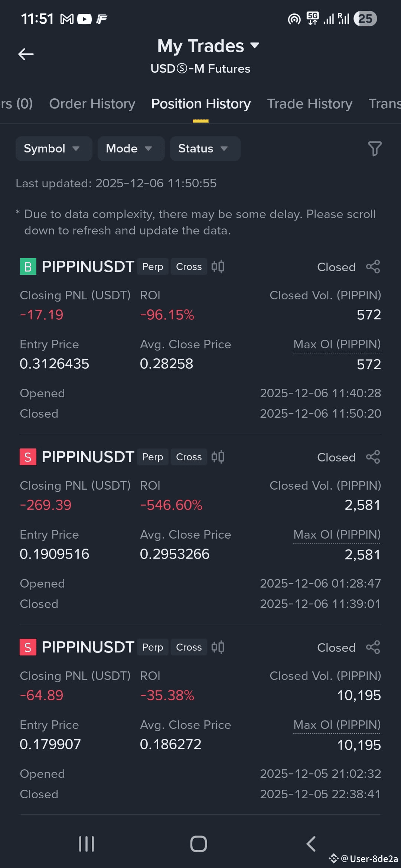Switch to the Order History tab

tap(92, 104)
